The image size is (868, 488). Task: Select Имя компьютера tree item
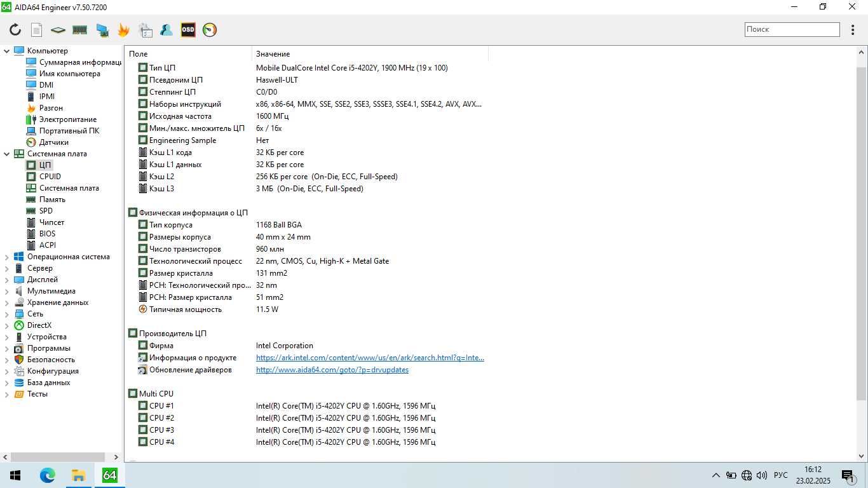pyautogui.click(x=63, y=74)
